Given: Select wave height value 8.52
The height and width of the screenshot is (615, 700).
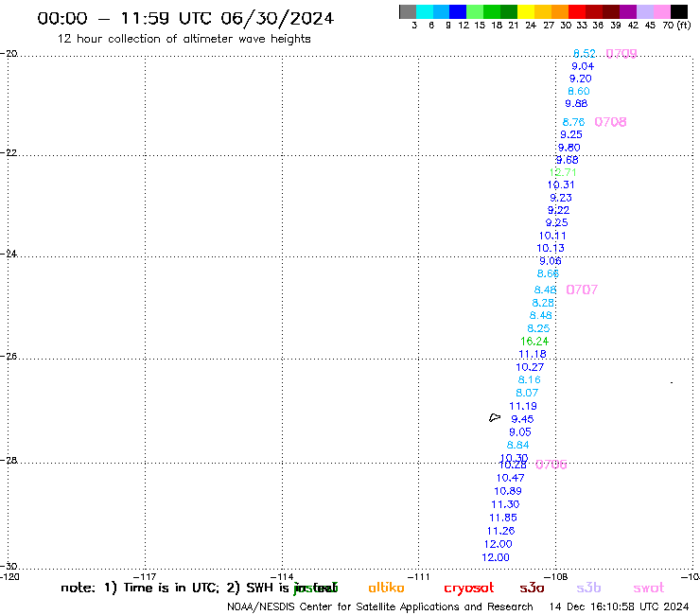Looking at the screenshot, I should [585, 54].
